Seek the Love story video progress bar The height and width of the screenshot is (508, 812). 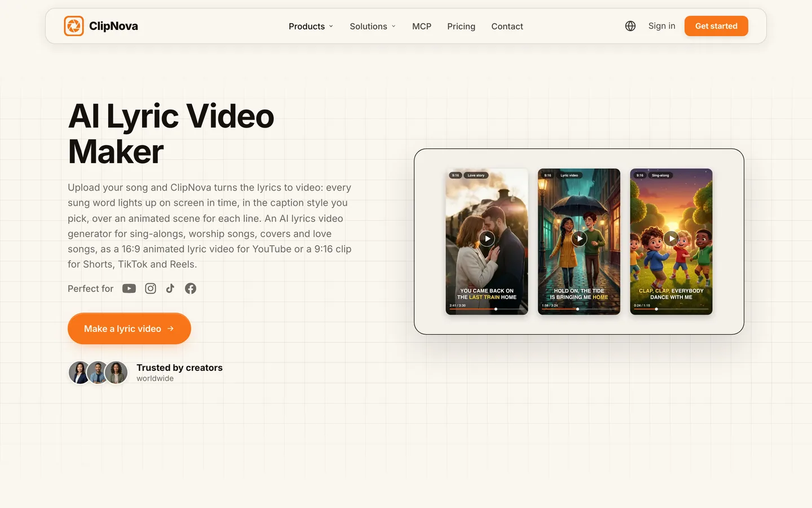(x=487, y=309)
